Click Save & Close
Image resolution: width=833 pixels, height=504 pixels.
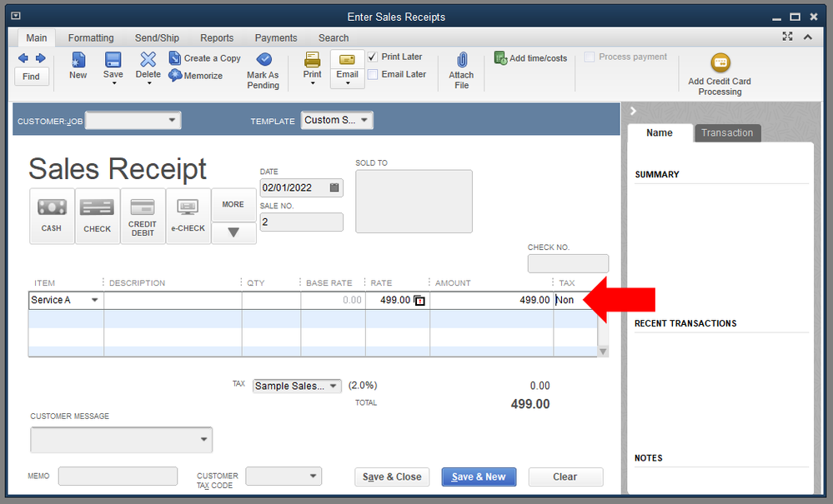click(x=392, y=477)
